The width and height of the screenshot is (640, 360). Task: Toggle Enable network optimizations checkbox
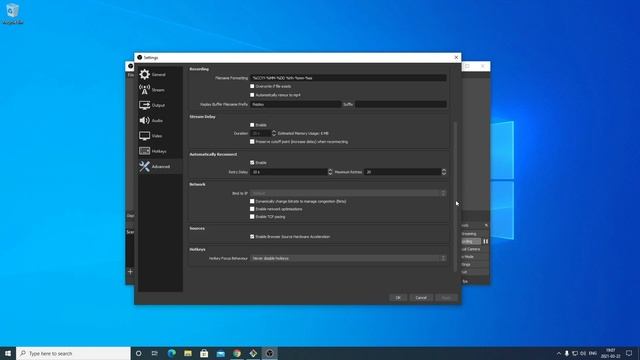pyautogui.click(x=252, y=209)
